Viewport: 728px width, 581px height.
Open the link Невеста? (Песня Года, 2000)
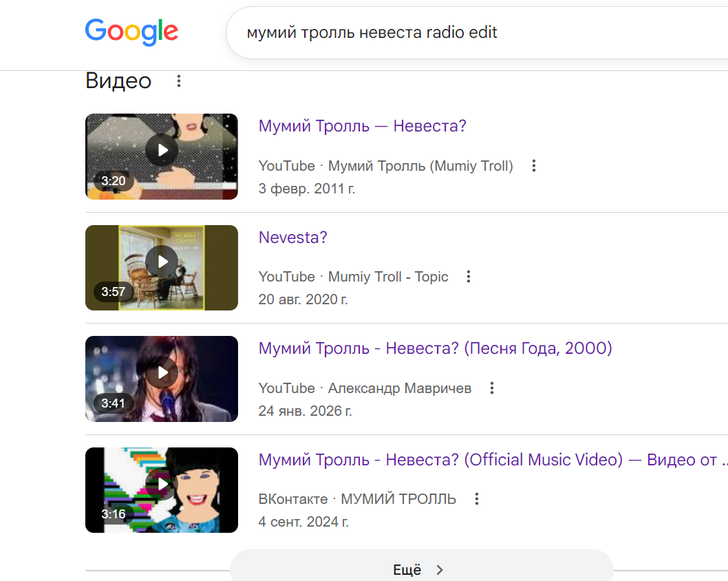[x=435, y=348]
